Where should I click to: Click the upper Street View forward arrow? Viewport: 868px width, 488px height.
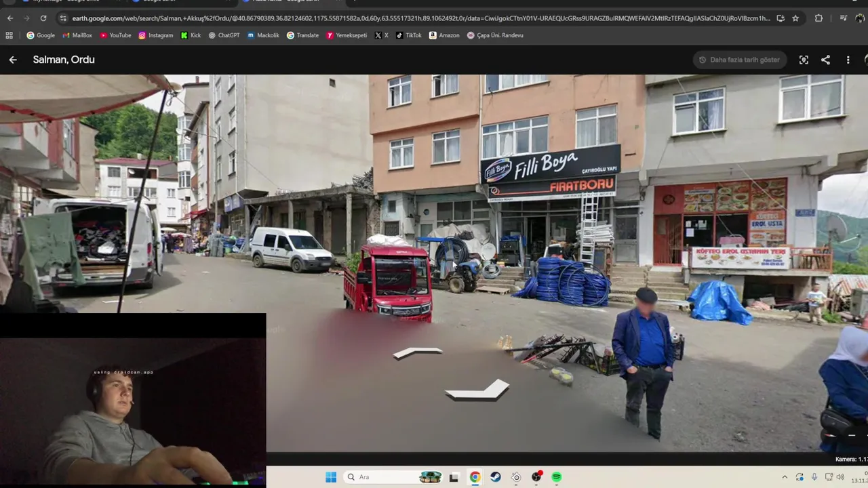pos(418,352)
